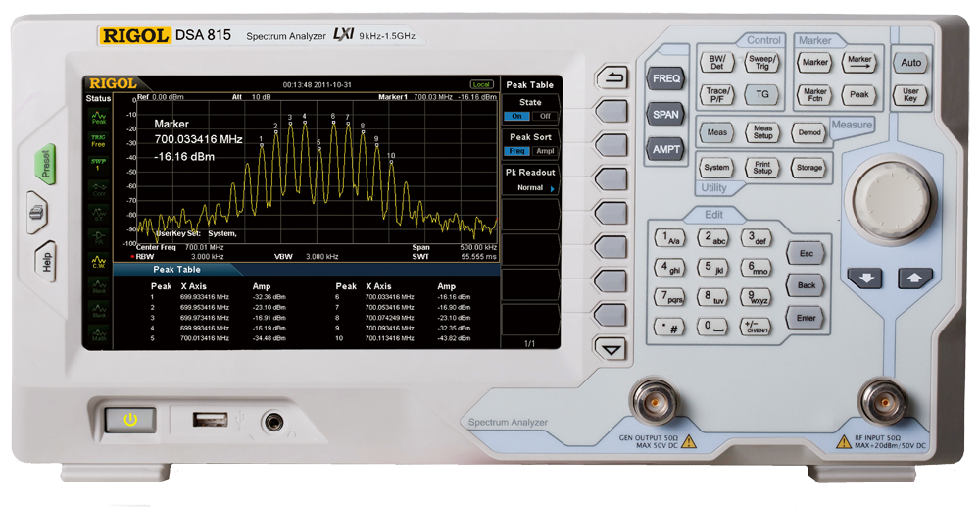Viewport: 980px width, 507px height.
Task: Open the BW/Det menu key
Action: [x=716, y=62]
